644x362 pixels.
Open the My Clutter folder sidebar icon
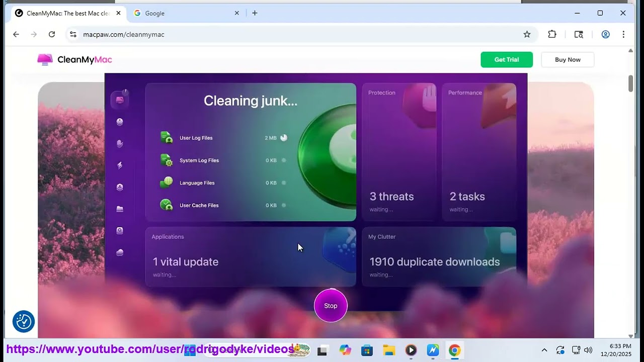point(120,209)
